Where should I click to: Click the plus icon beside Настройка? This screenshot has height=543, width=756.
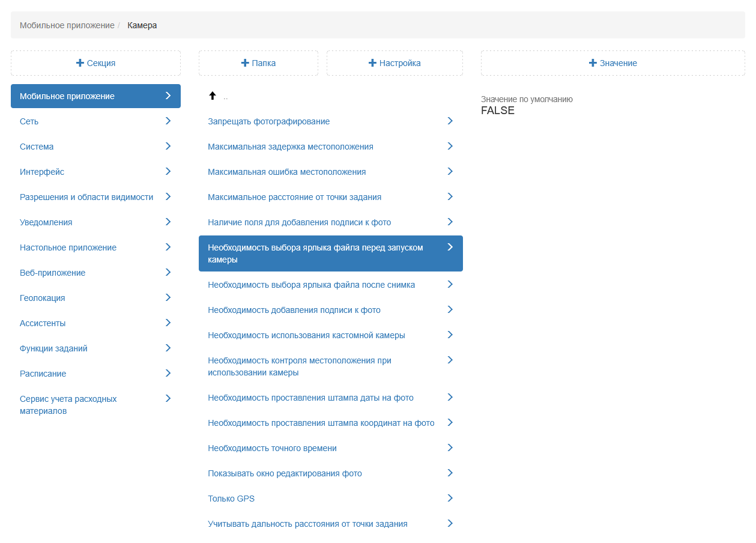point(372,63)
